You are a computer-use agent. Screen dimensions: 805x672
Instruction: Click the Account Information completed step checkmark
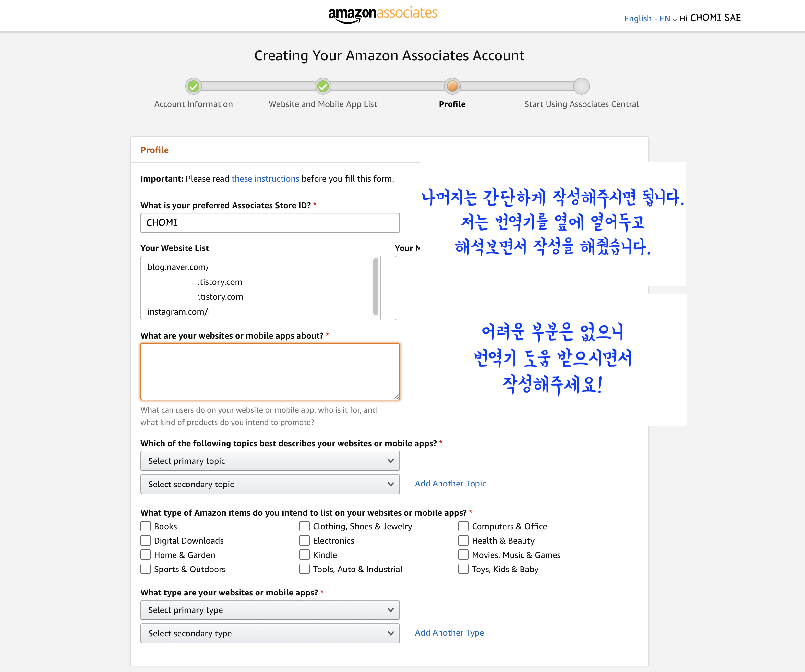[x=194, y=86]
